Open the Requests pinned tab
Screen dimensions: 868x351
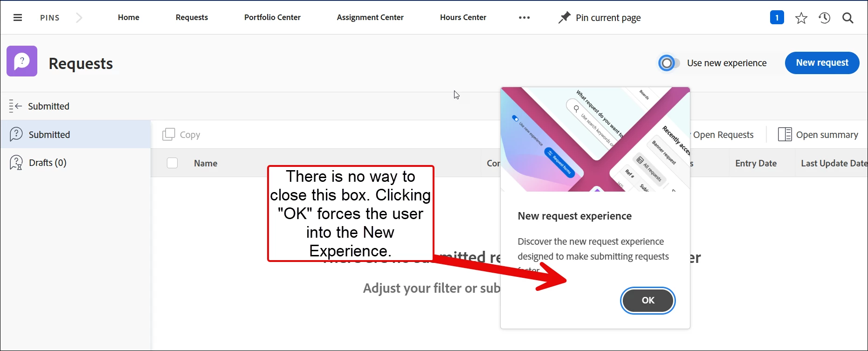[x=192, y=17]
